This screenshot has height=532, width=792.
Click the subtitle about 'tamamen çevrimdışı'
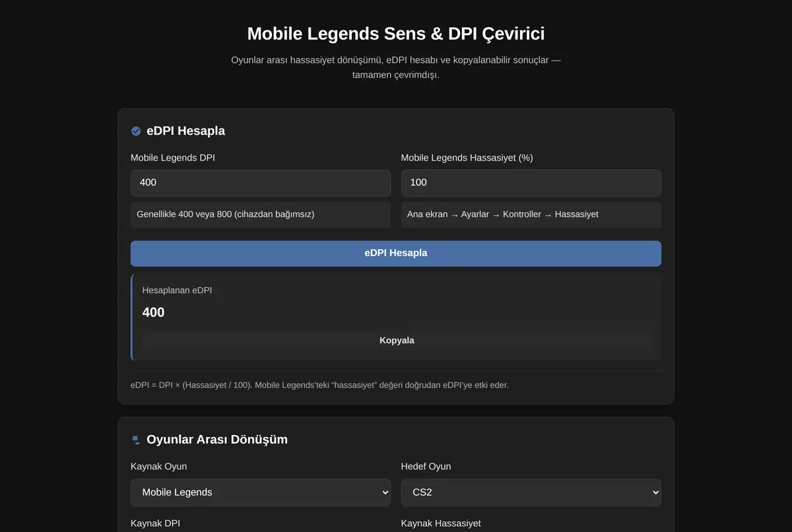(x=396, y=67)
